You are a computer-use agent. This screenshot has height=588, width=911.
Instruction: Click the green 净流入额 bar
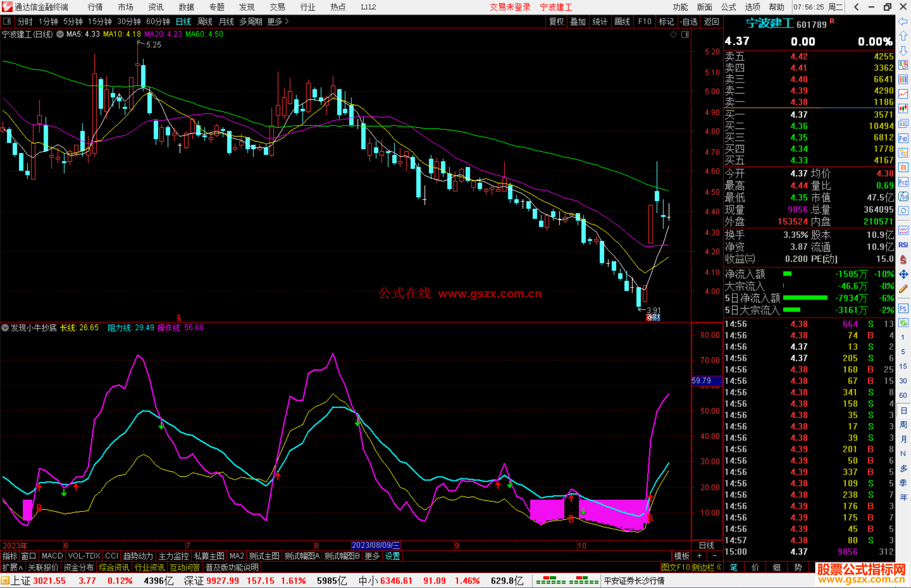pyautogui.click(x=787, y=274)
